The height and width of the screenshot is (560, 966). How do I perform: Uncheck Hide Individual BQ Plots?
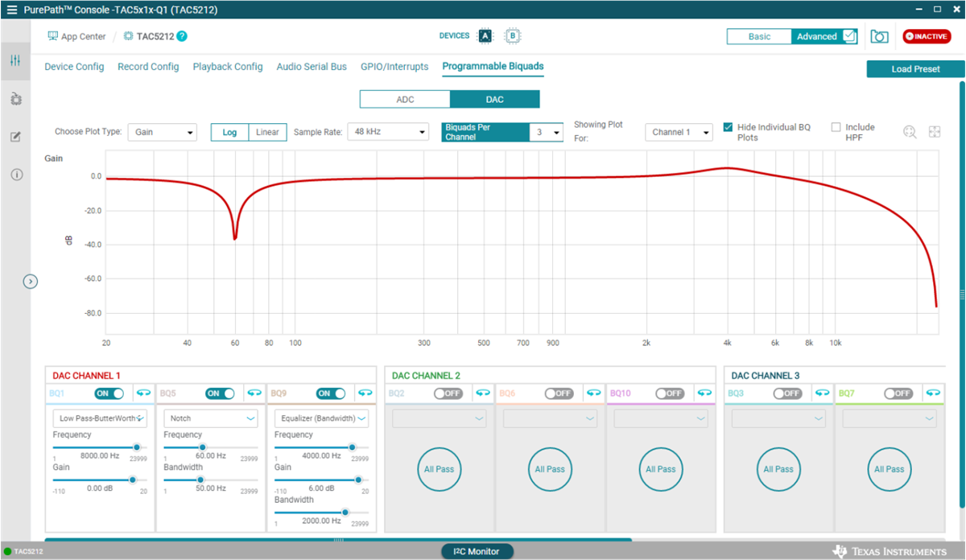pos(728,127)
